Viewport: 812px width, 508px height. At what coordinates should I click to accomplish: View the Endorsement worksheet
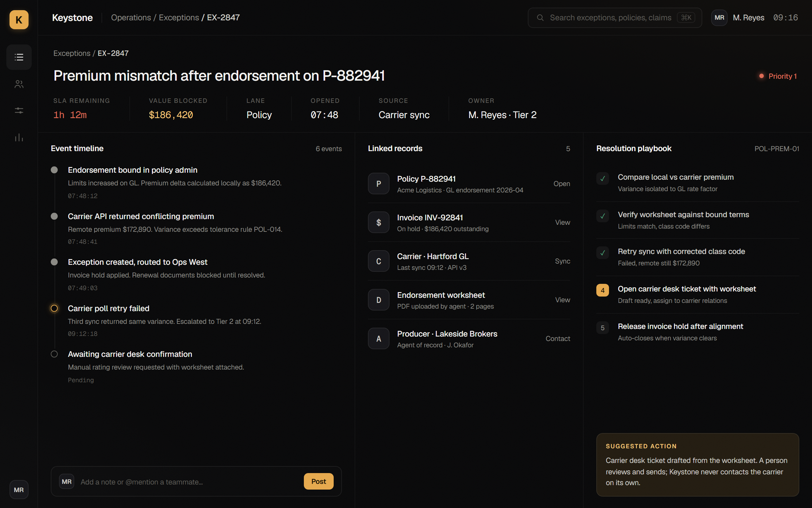point(562,300)
